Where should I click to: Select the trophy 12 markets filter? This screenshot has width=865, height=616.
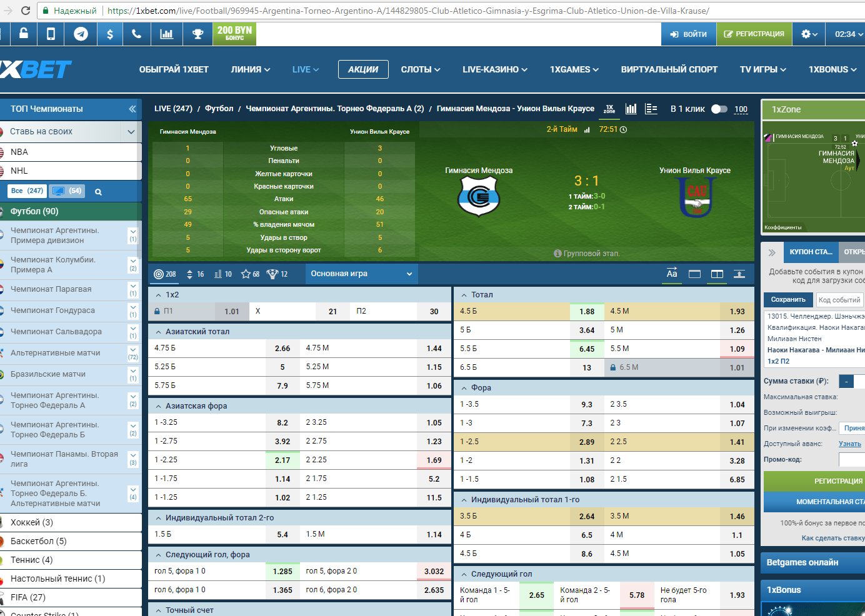point(277,274)
